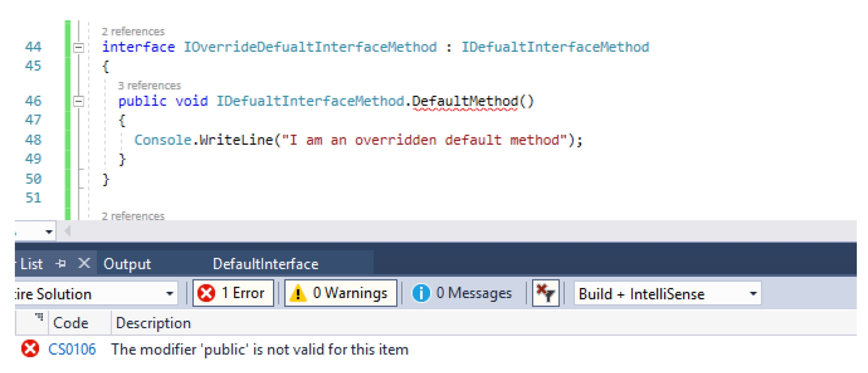Image resolution: width=868 pixels, height=373 pixels.
Task: Toggle the 0 Warnings filter button
Action: 340,293
